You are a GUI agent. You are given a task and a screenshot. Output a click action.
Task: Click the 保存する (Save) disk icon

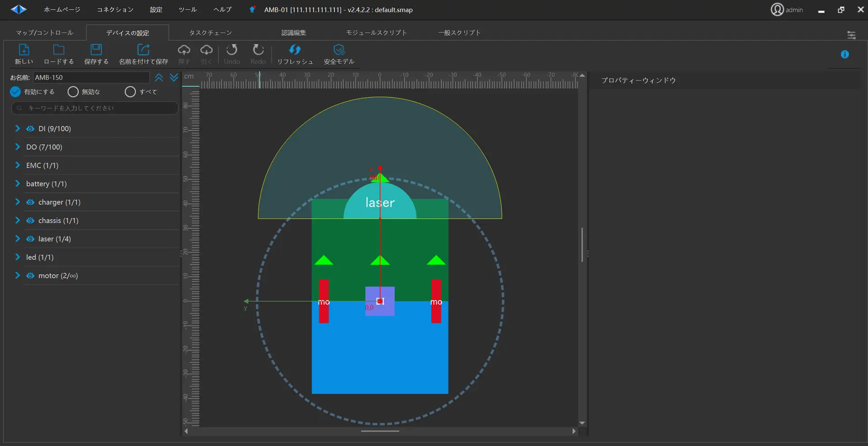96,50
